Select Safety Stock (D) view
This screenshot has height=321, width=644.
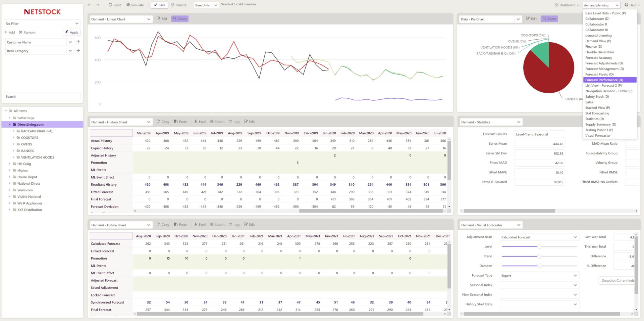coord(597,97)
